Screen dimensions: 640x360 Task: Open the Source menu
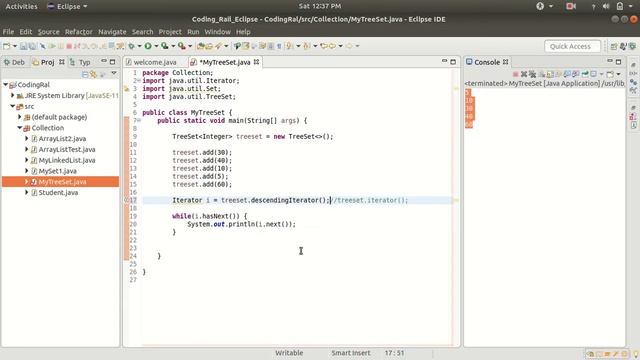(x=49, y=32)
